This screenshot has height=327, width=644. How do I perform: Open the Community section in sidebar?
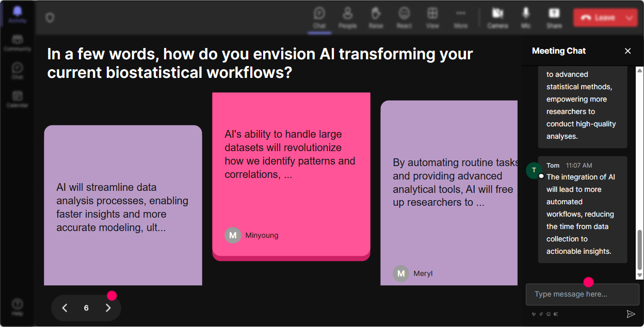click(17, 43)
